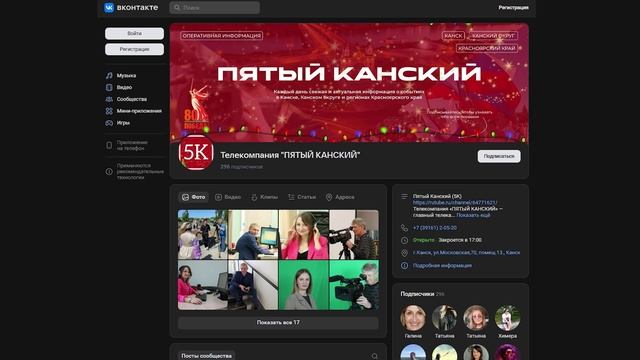640x360 pixels.
Task: Click the sidebar Регистрация button
Action: point(134,49)
